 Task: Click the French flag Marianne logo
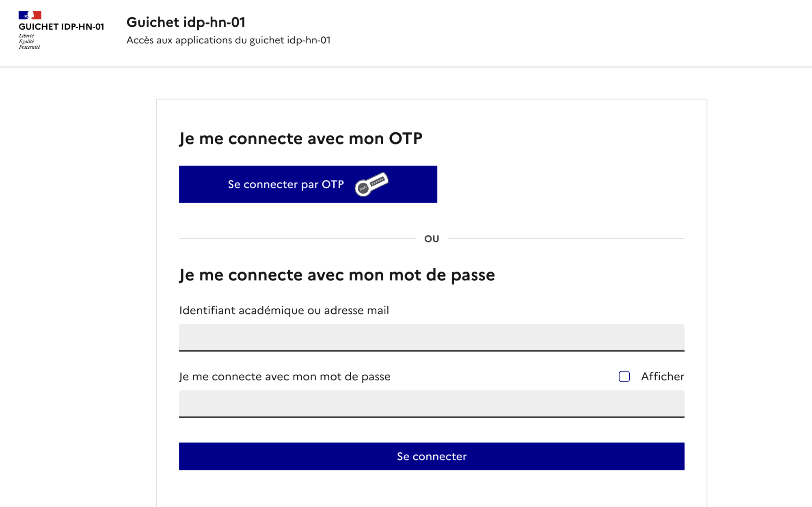point(30,15)
